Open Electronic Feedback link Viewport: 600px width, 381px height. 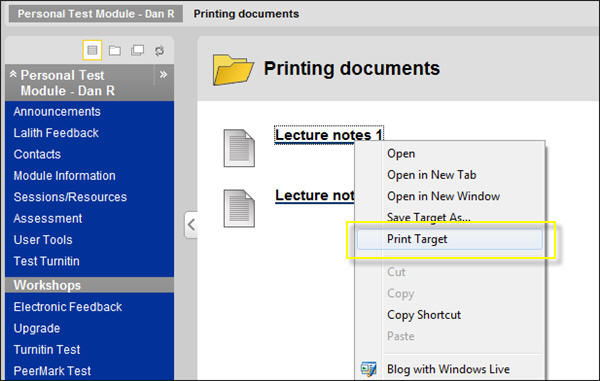pos(68,307)
